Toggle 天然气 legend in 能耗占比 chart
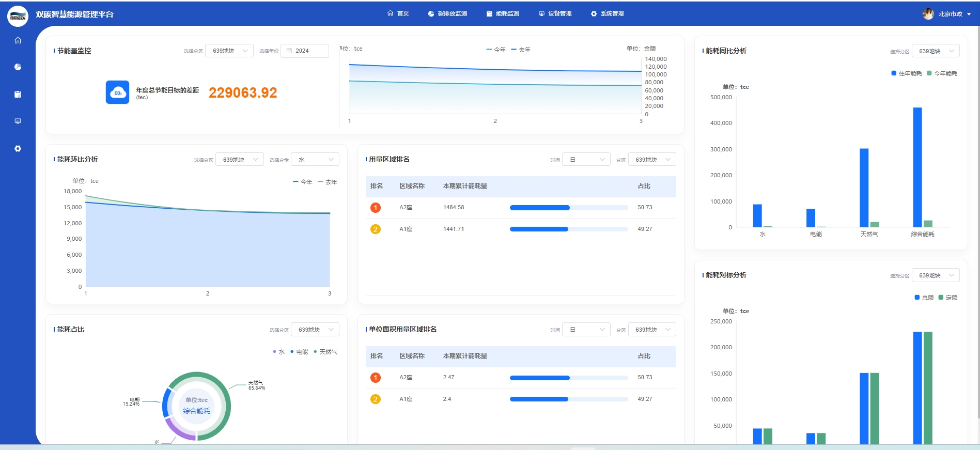This screenshot has height=450, width=980. [x=325, y=352]
